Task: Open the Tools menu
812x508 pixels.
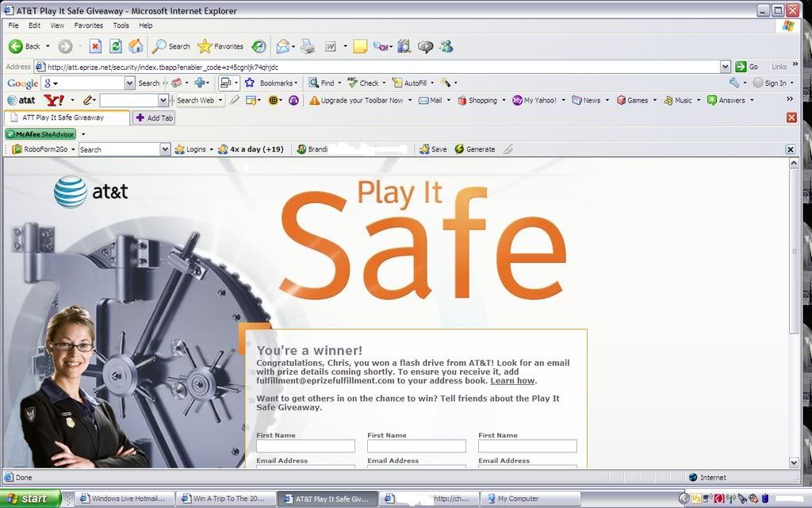Action: [121, 25]
